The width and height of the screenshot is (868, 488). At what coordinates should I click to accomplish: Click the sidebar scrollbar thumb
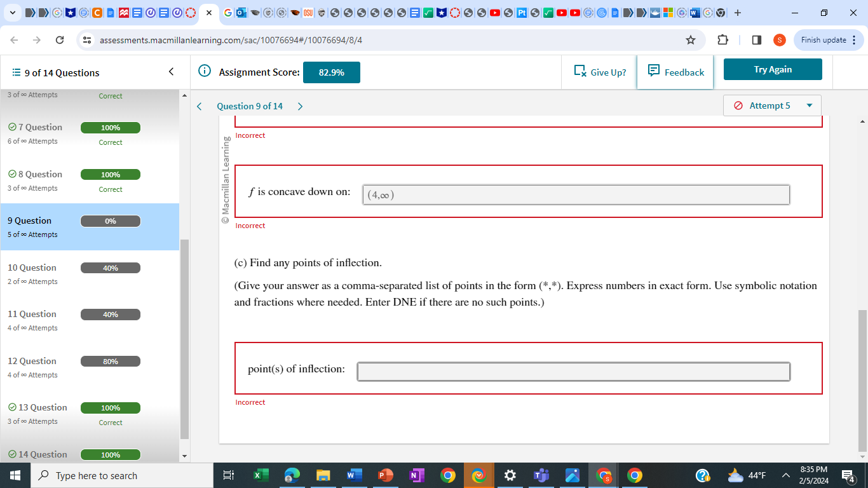(x=185, y=339)
